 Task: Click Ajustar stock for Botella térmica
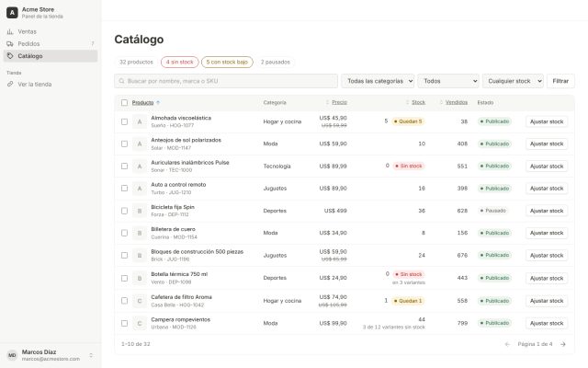coord(547,278)
